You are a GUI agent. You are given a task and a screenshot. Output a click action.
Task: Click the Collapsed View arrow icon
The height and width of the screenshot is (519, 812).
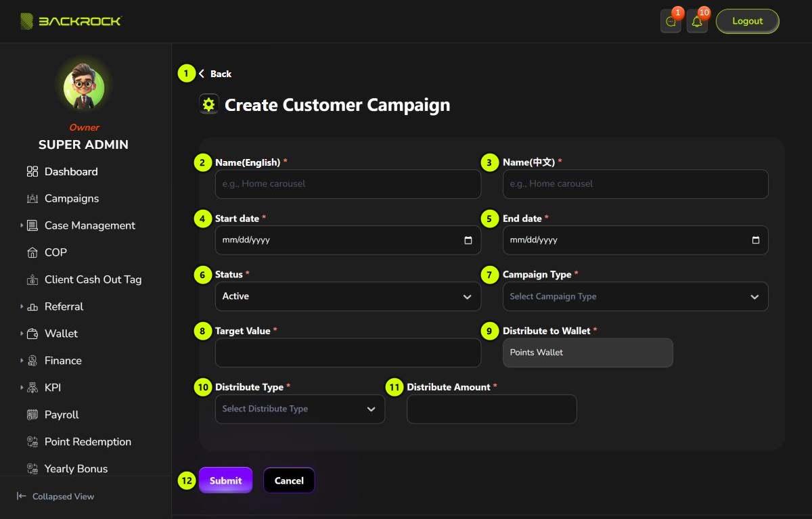[22, 497]
